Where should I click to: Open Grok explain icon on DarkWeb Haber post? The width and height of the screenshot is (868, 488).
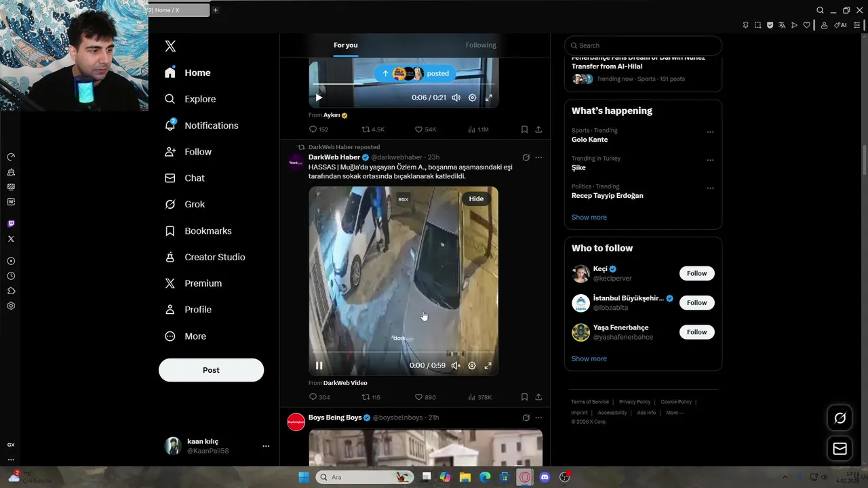click(526, 157)
